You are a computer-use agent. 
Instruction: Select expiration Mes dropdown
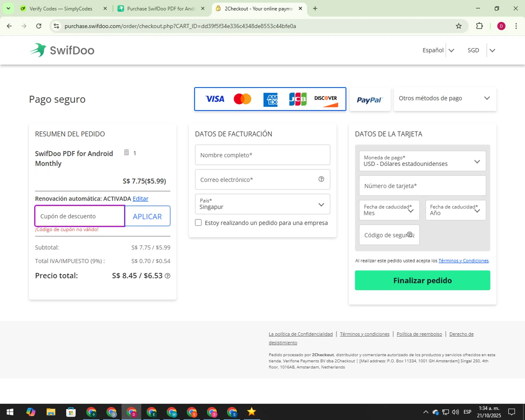pyautogui.click(x=389, y=210)
